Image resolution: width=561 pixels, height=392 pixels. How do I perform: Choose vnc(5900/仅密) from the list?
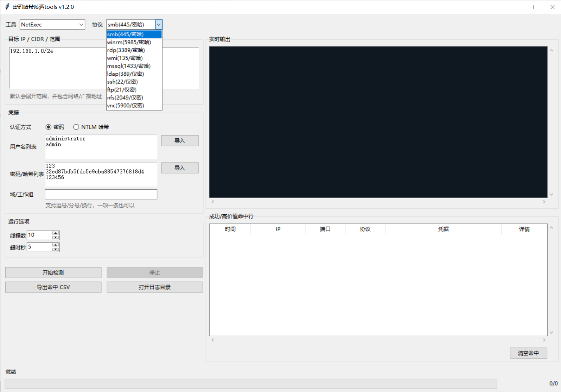[134, 106]
